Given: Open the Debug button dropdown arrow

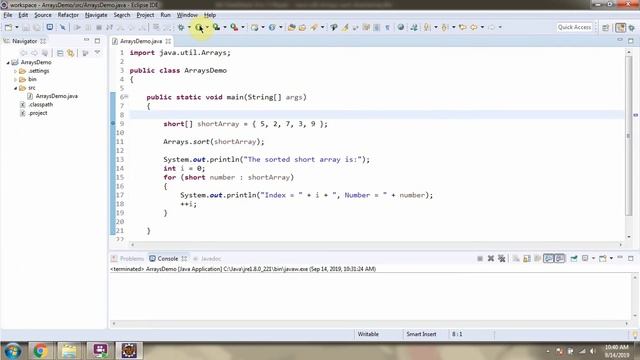Looking at the screenshot, I should pos(189,27).
